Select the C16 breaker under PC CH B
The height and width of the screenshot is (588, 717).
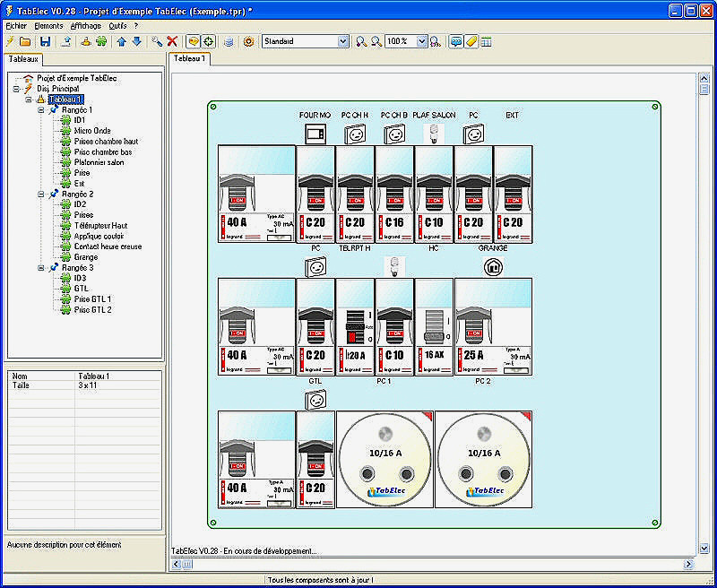coord(394,195)
